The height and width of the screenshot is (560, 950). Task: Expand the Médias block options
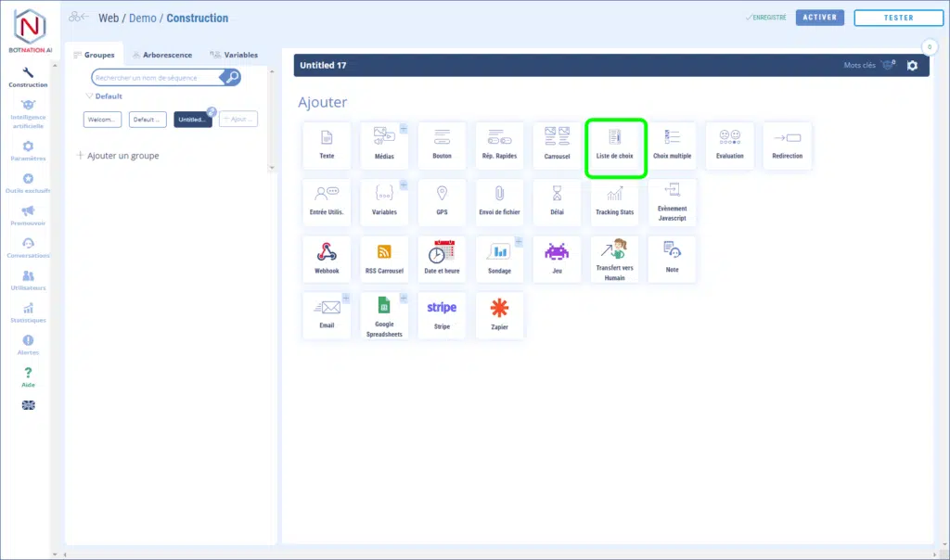pyautogui.click(x=404, y=128)
